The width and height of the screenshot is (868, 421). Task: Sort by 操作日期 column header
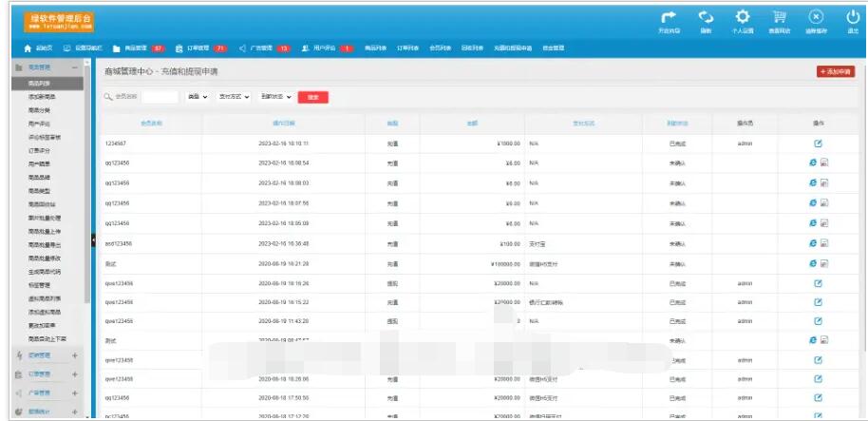coord(283,124)
